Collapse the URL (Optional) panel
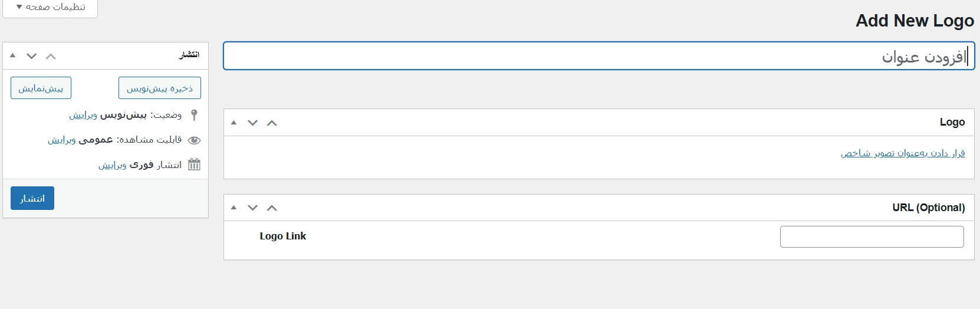 tap(234, 208)
